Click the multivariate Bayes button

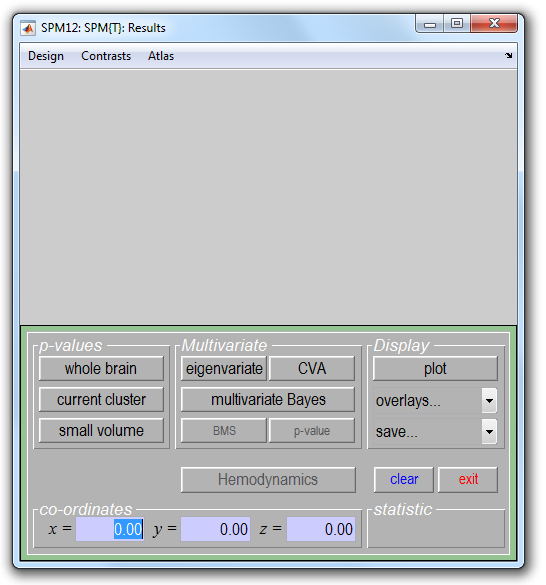268,400
